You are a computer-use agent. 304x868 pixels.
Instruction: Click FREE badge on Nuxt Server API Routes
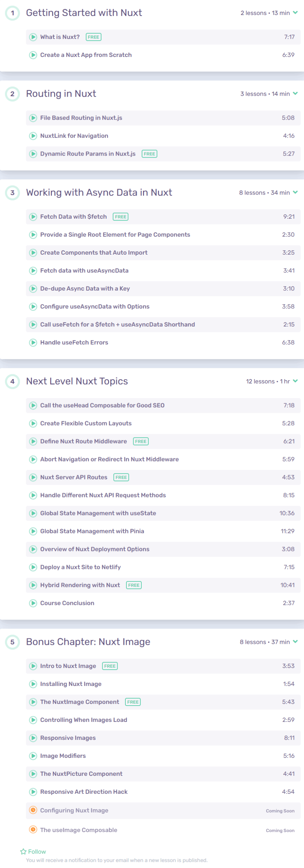[x=121, y=477]
